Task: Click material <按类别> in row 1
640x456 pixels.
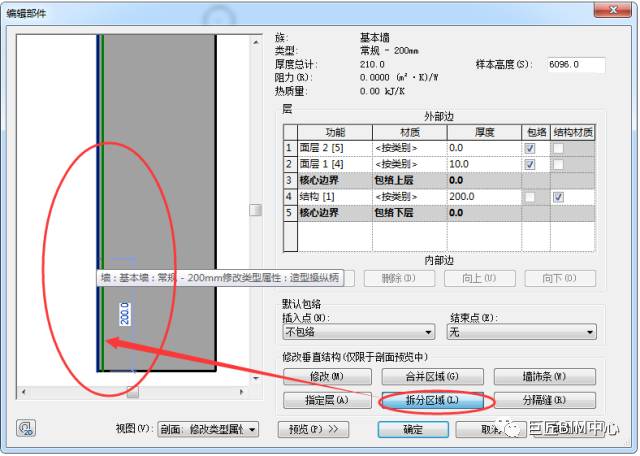Action: click(x=409, y=148)
